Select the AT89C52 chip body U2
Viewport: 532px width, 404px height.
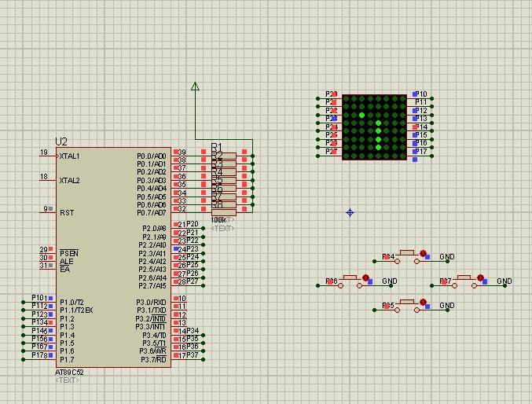(113, 257)
